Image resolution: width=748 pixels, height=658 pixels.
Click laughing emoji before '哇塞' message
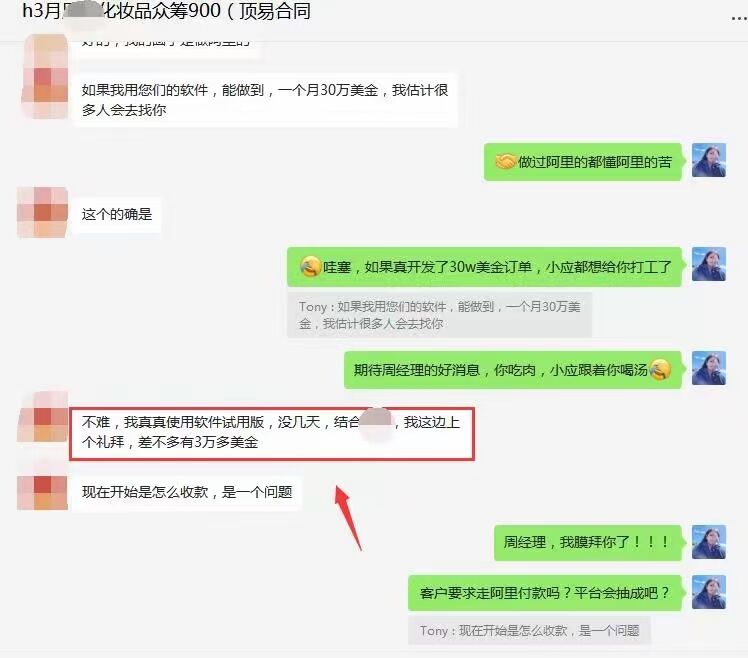(310, 266)
